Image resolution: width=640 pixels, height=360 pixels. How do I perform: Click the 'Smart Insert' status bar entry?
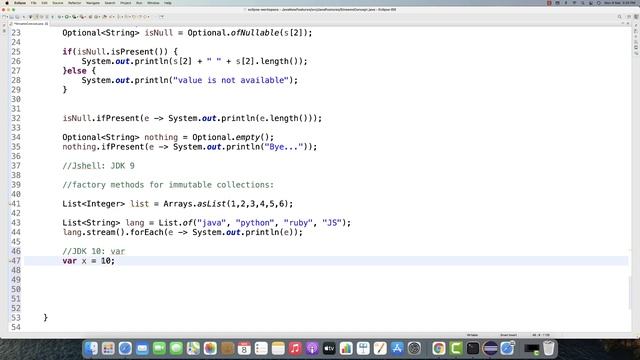pyautogui.click(x=509, y=335)
